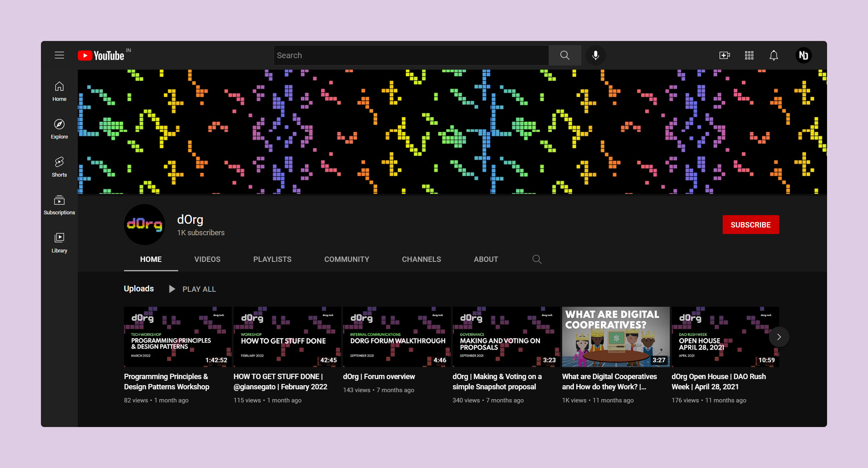Viewport: 868px width, 468px height.
Task: Click the dOrg channel avatar
Action: coord(145,225)
